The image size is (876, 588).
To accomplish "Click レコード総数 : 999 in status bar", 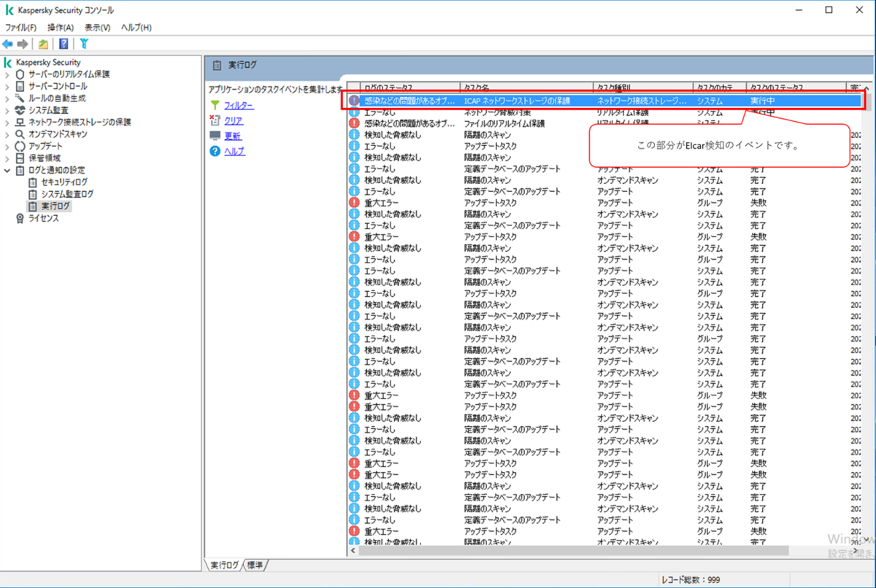I will [690, 579].
